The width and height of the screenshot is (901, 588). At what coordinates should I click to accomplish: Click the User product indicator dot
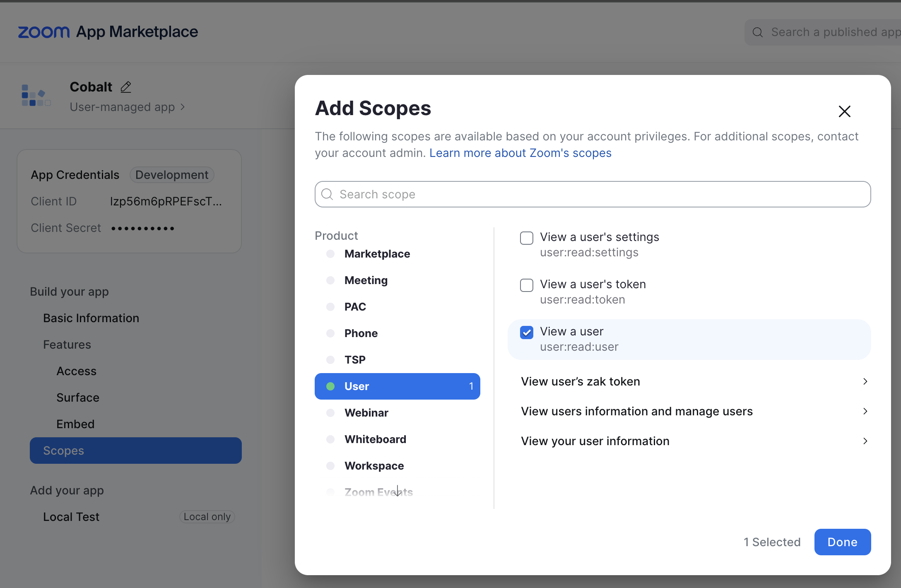330,386
